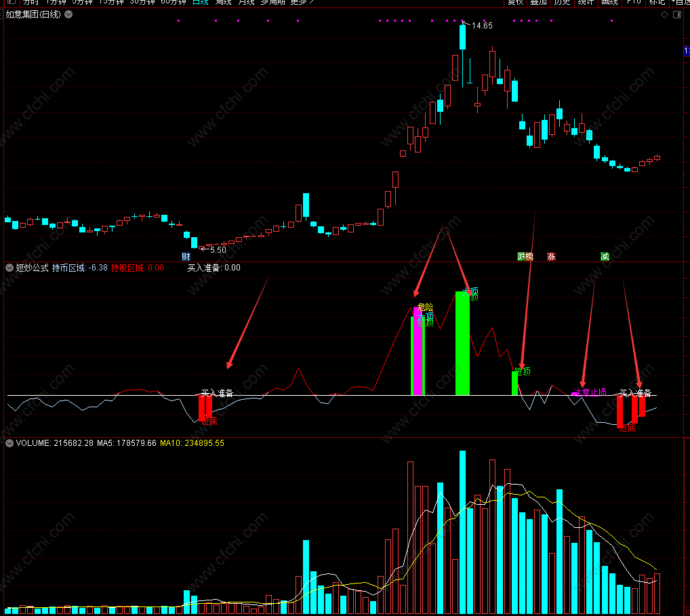
Task: Open the 如意集团(日线) stock title dropdown arrow
Action: 68,14
